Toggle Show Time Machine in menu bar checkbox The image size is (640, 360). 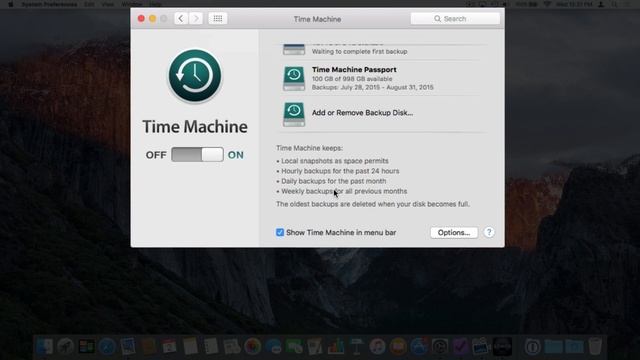pyautogui.click(x=280, y=233)
